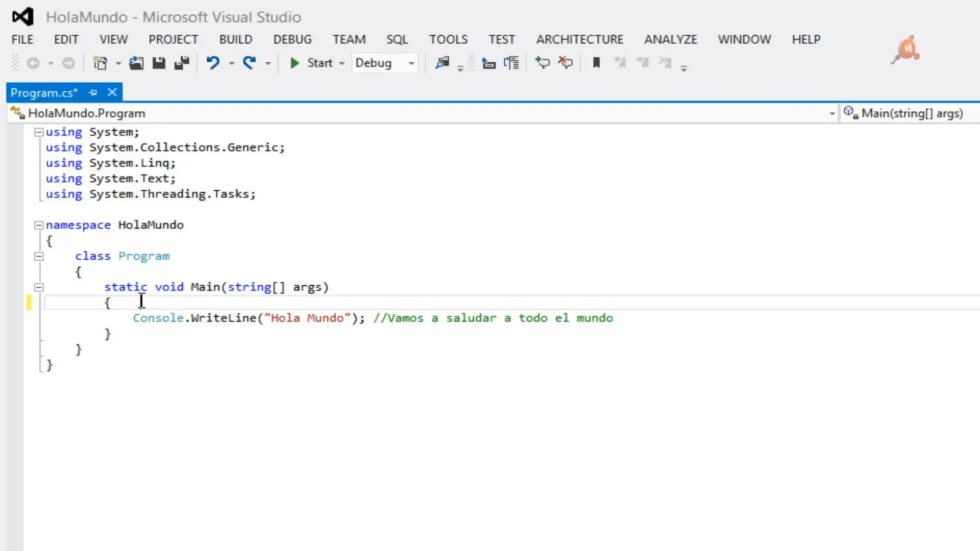Close the Program.cs tab
The width and height of the screenshot is (980, 551).
pos(112,92)
